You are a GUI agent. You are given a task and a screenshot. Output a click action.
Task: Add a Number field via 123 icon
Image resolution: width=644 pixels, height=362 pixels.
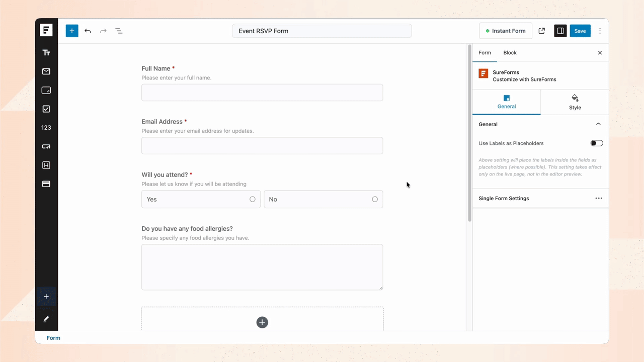[46, 128]
